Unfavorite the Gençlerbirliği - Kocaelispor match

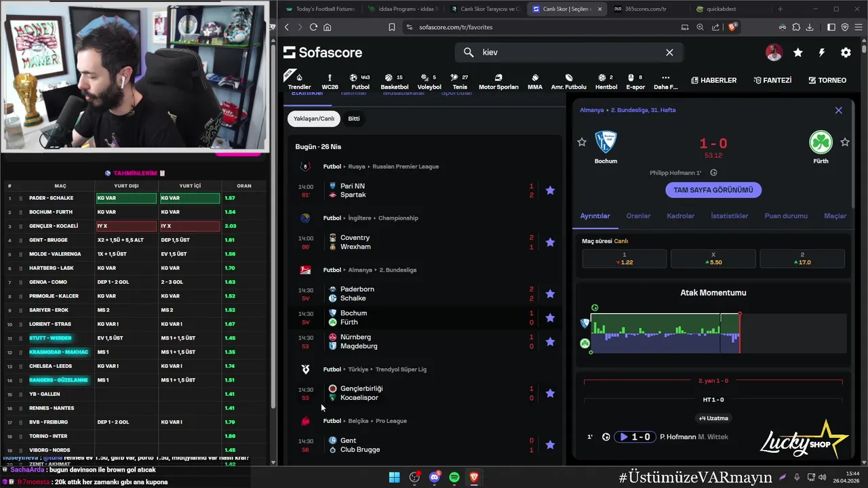coord(550,393)
